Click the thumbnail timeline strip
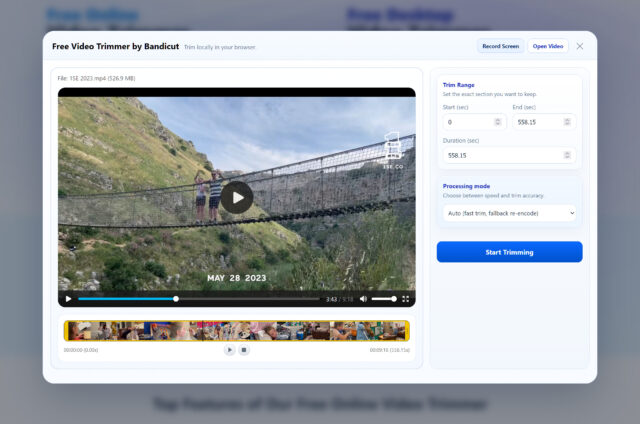The width and height of the screenshot is (640, 424). pyautogui.click(x=237, y=331)
